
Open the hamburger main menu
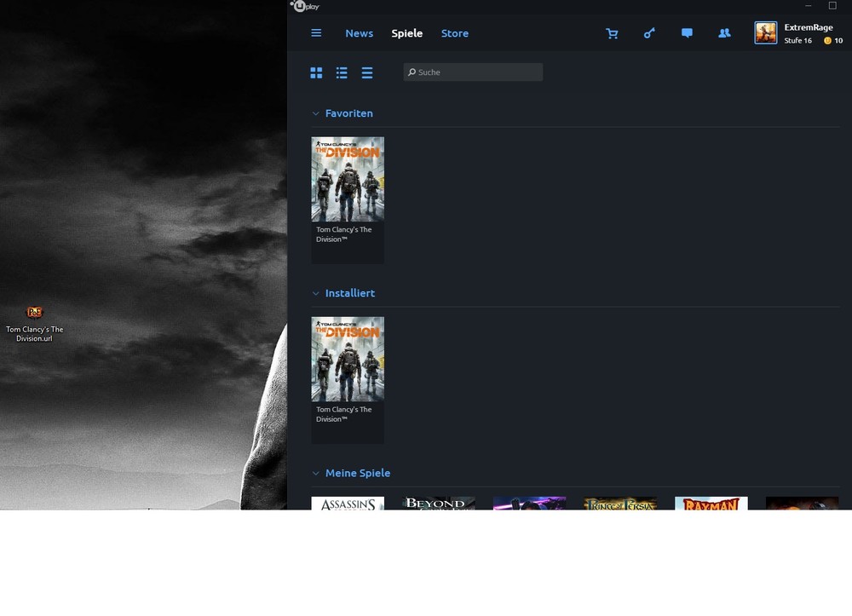point(316,33)
